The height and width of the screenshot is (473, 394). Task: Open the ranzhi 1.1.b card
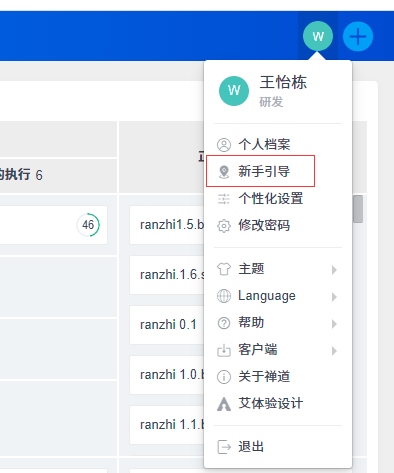click(167, 425)
